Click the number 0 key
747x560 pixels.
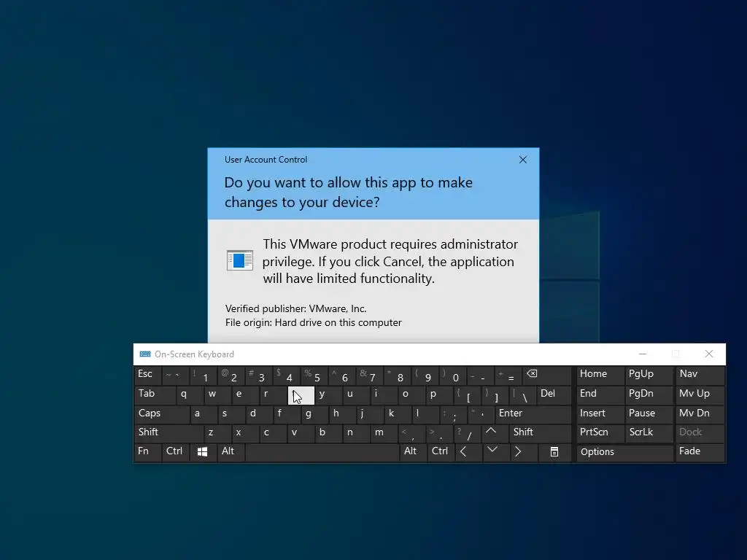pyautogui.click(x=452, y=376)
